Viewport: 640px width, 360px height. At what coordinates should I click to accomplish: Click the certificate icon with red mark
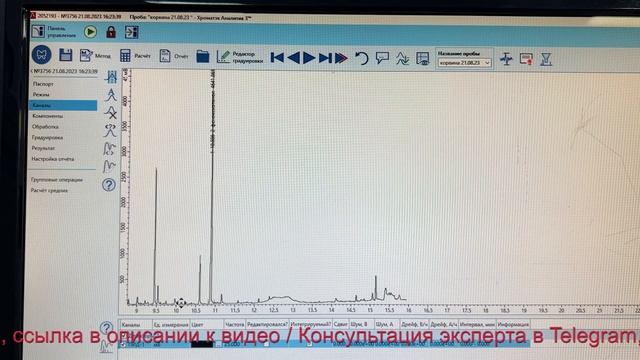(526, 59)
